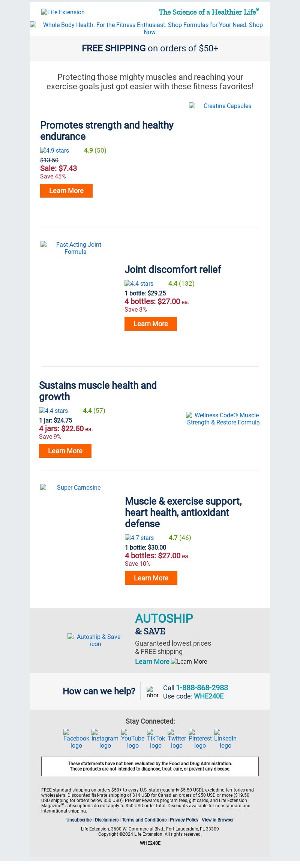This screenshot has width=300, height=868.
Task: Open the Pinterest logo icon
Action: pyautogui.click(x=200, y=739)
